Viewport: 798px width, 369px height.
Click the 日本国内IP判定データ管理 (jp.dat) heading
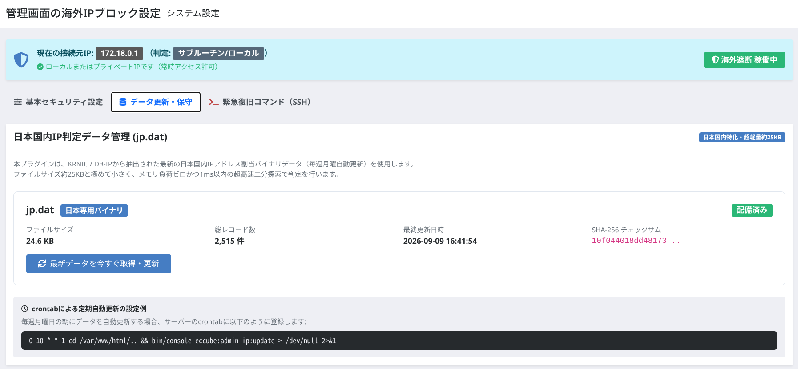pyautogui.click(x=91, y=137)
